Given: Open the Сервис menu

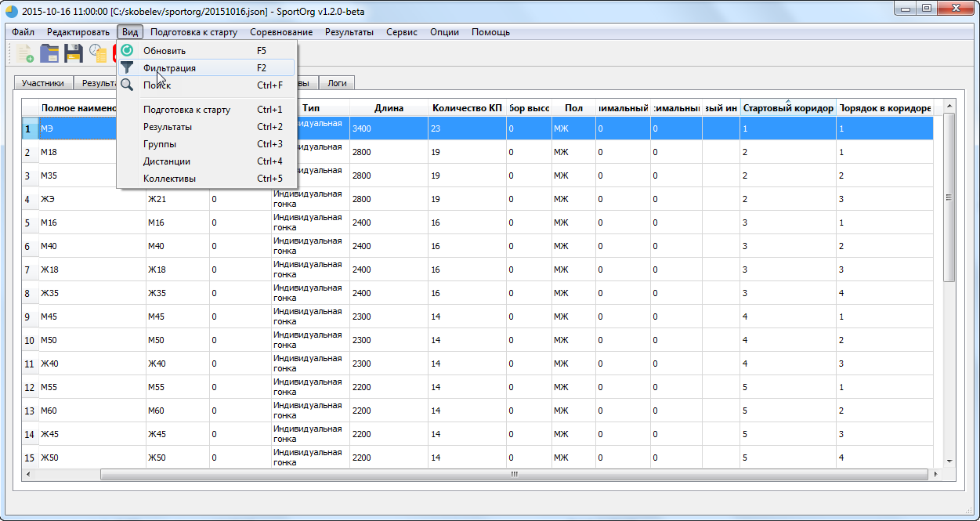Looking at the screenshot, I should (x=402, y=32).
